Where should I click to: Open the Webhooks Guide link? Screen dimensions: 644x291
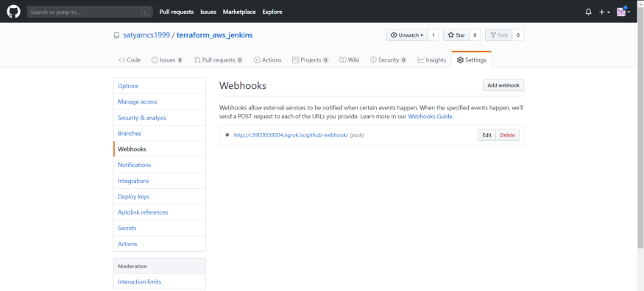[x=430, y=116]
